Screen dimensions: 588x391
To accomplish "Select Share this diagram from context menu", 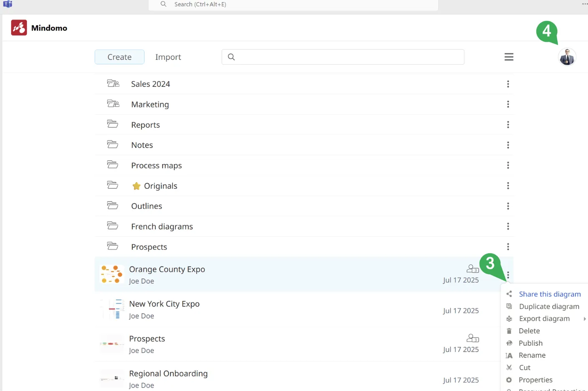I will (x=550, y=294).
